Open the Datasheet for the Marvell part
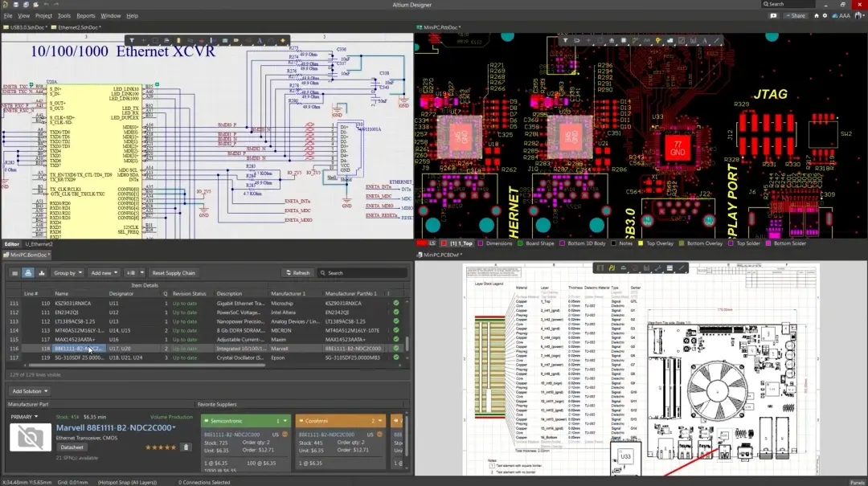The height and width of the screenshot is (486, 868). [72, 447]
